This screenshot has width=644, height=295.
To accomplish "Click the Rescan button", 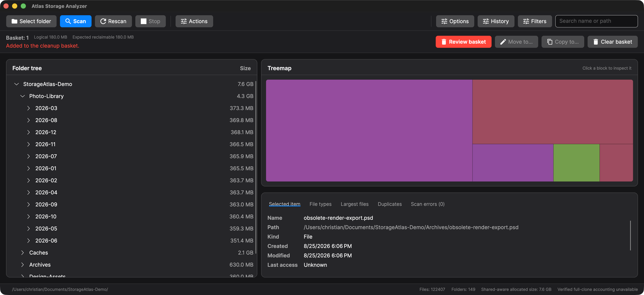I will (113, 21).
